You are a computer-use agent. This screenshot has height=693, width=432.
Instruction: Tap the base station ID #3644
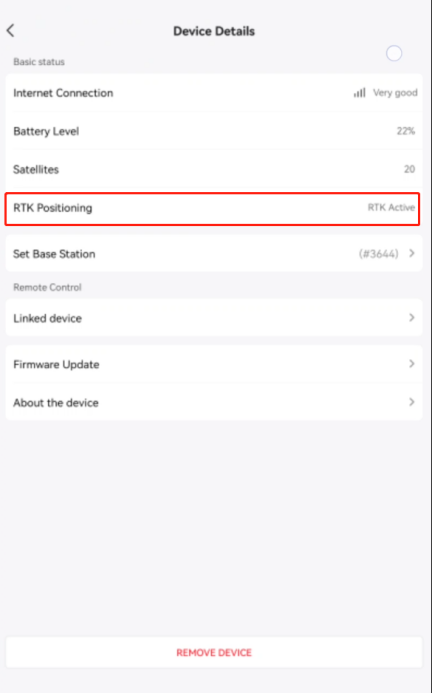click(378, 254)
